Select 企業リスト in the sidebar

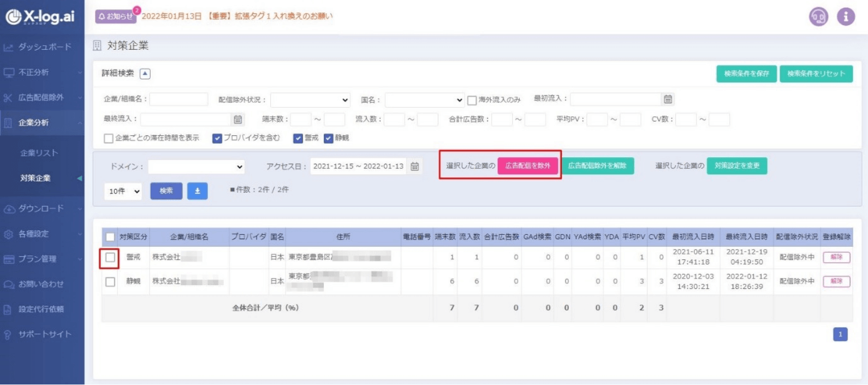point(39,153)
